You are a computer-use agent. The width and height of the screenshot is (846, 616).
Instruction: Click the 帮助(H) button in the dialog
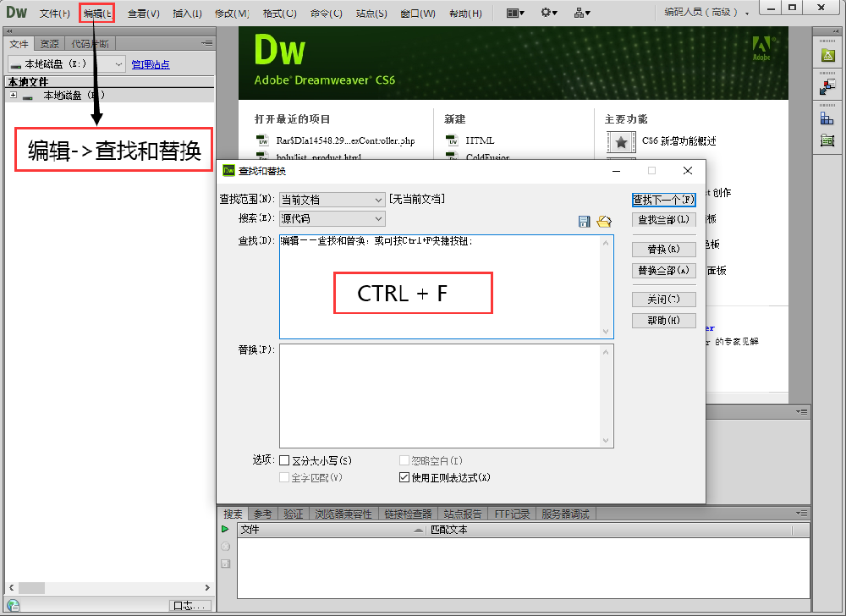[x=663, y=321]
